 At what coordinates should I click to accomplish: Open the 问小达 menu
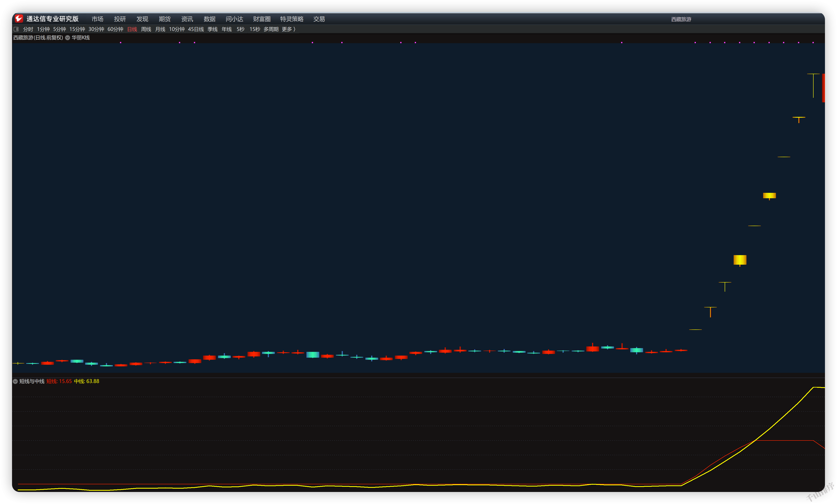234,19
